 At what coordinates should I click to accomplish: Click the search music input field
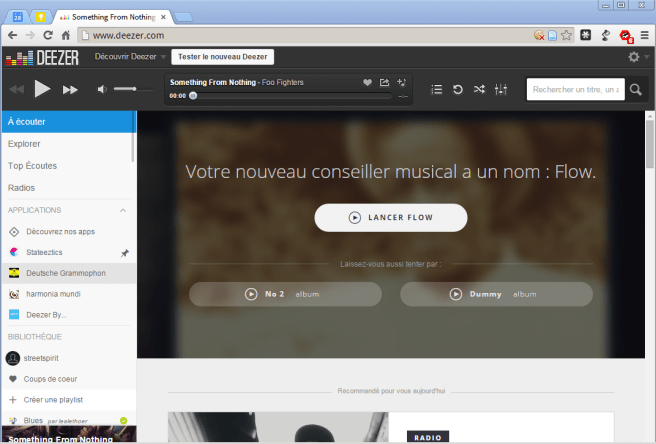(575, 89)
